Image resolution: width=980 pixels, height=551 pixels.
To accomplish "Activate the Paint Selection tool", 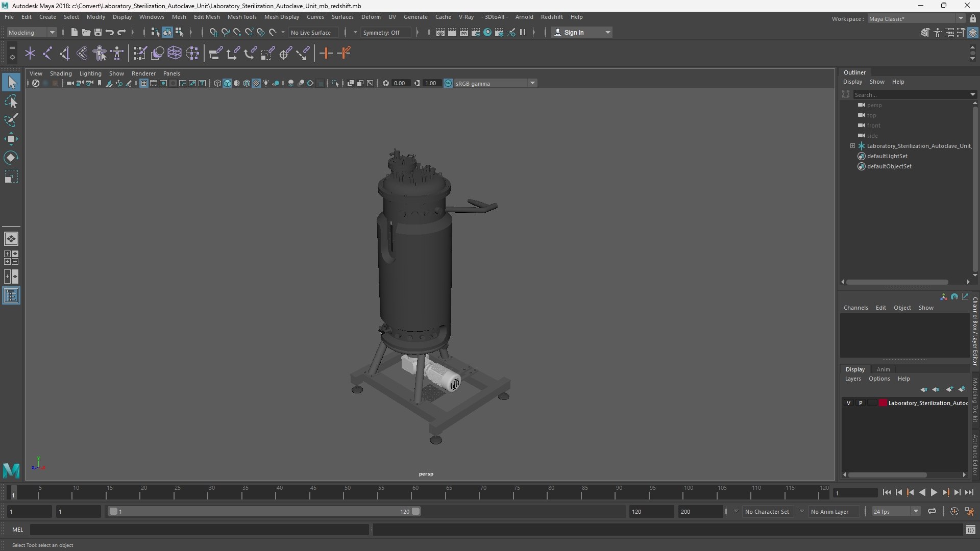I will point(11,120).
